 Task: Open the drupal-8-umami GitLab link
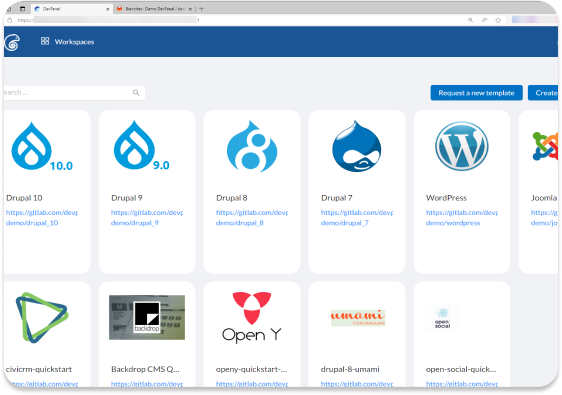pos(357,384)
